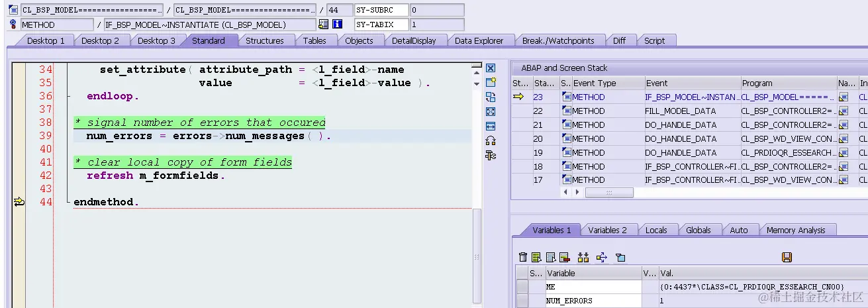Open the Objects tab
The height and width of the screenshot is (308, 868).
[360, 40]
